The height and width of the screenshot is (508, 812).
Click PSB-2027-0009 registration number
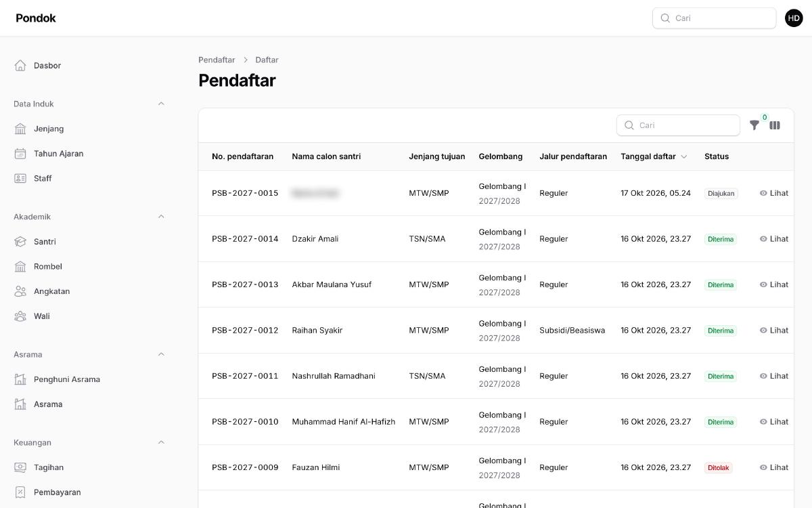click(245, 467)
